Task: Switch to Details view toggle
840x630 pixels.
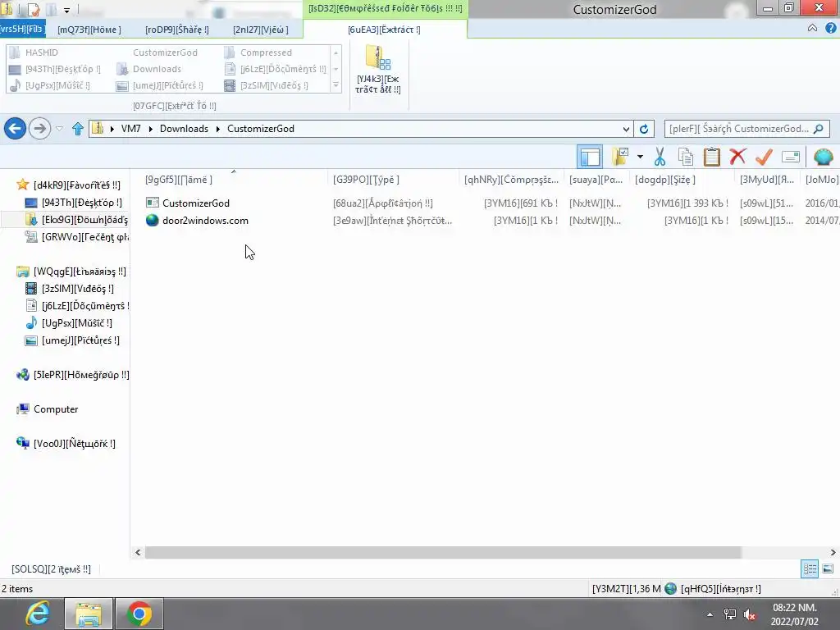Action: [x=810, y=569]
